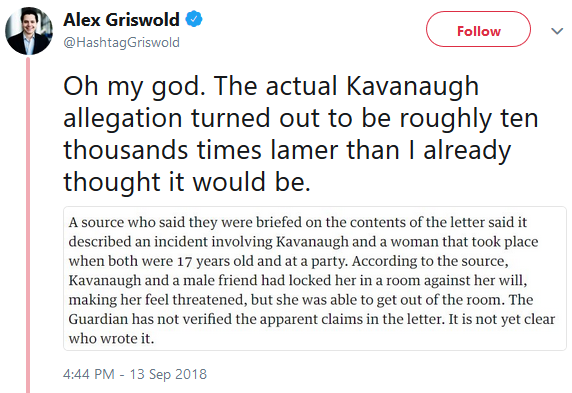
Task: Click 'who wrote it.' at excerpt's end
Action: pyautogui.click(x=111, y=339)
